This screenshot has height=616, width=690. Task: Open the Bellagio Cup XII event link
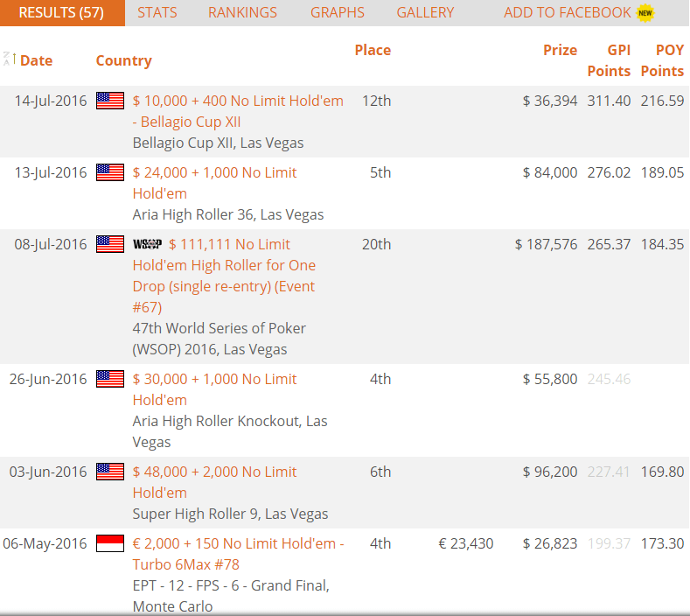coord(238,111)
